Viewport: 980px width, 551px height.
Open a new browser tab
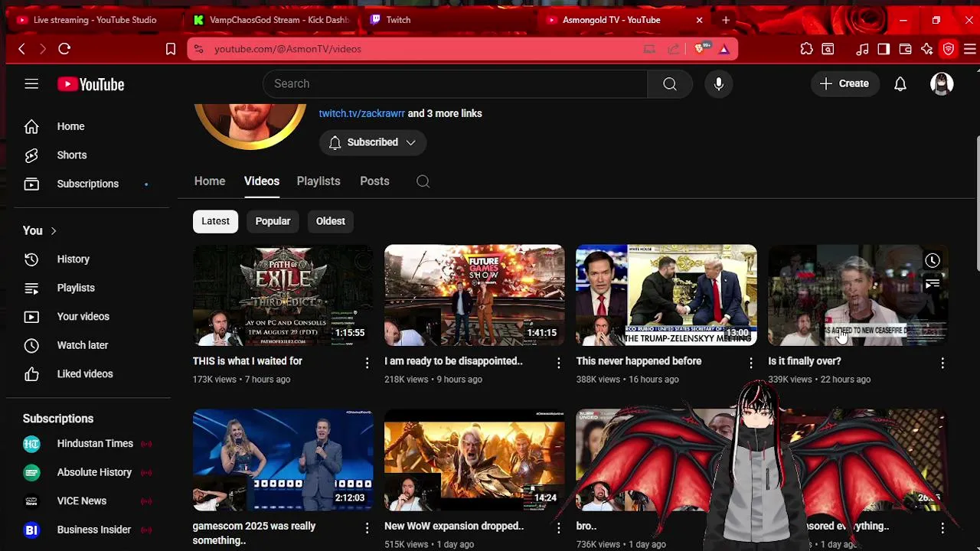[726, 20]
